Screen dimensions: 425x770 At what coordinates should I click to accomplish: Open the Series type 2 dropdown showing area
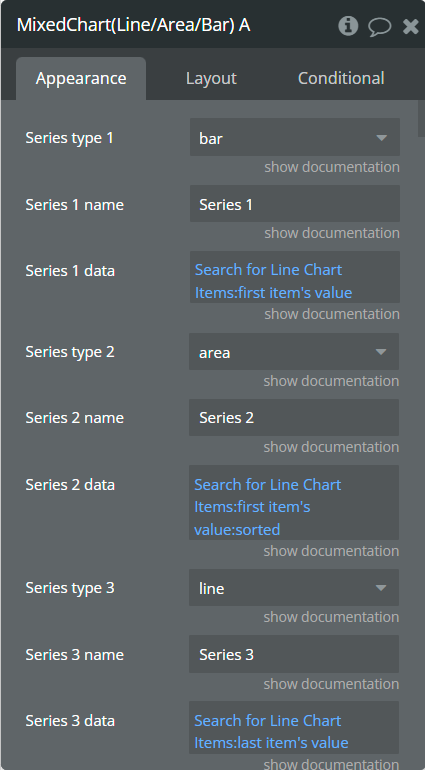click(294, 352)
